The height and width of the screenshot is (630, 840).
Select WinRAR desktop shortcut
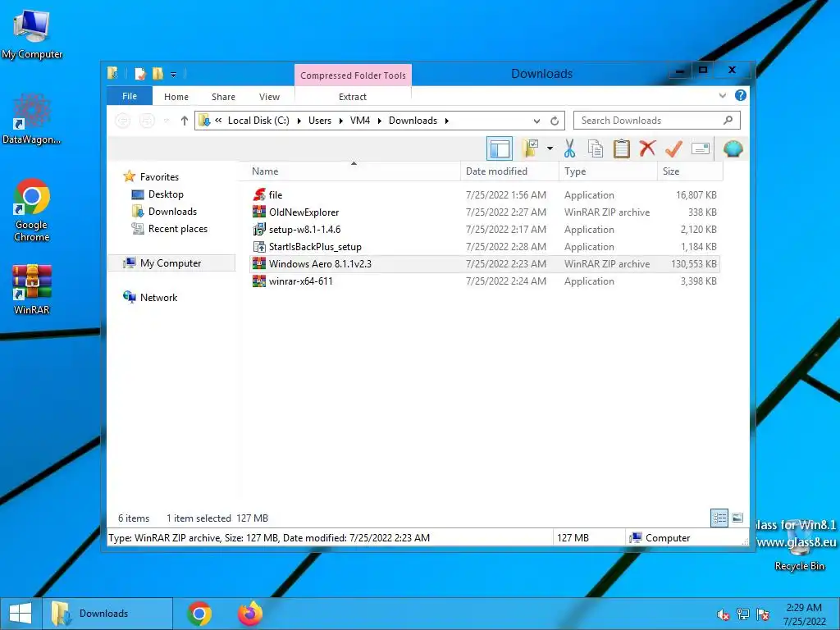pos(32,290)
